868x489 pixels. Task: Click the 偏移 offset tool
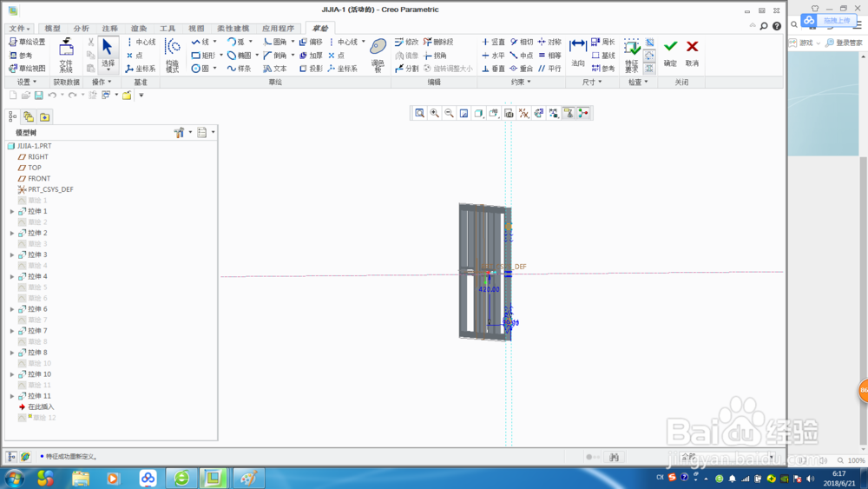coord(311,42)
